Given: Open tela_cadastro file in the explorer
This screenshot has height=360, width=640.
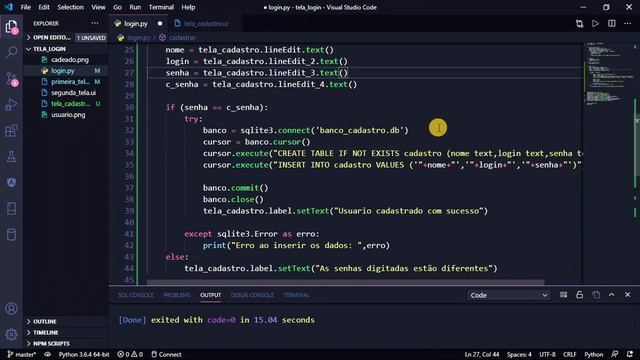Looking at the screenshot, I should [x=65, y=104].
